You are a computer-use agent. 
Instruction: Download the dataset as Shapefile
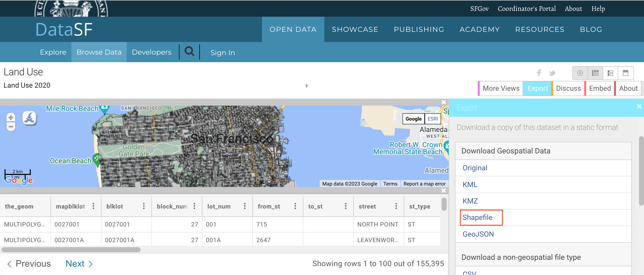pos(477,217)
